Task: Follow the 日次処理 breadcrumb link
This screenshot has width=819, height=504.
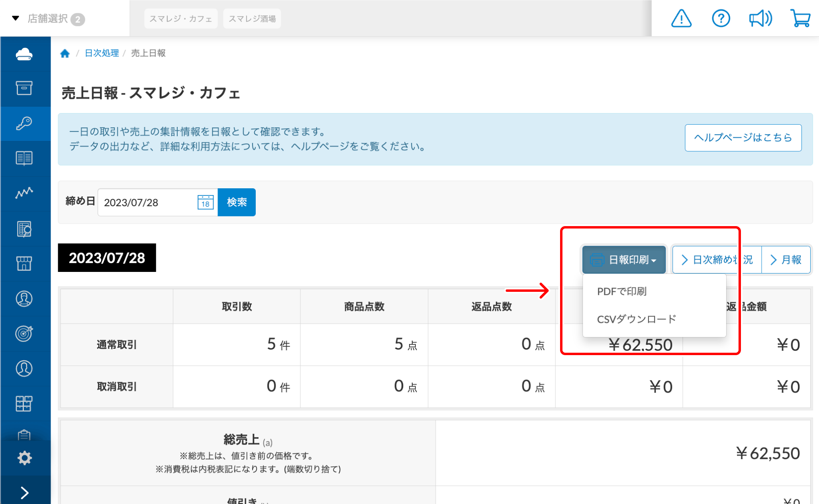Action: pos(102,53)
